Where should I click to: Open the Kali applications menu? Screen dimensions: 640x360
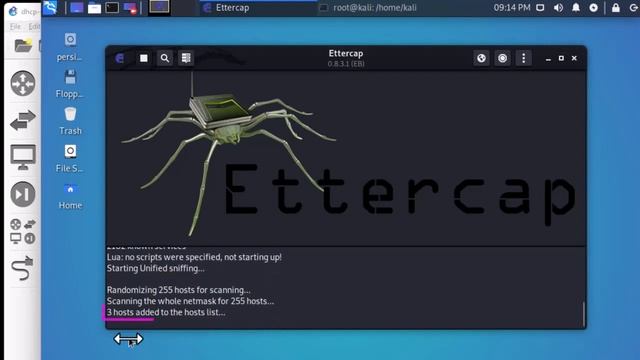(50, 7)
